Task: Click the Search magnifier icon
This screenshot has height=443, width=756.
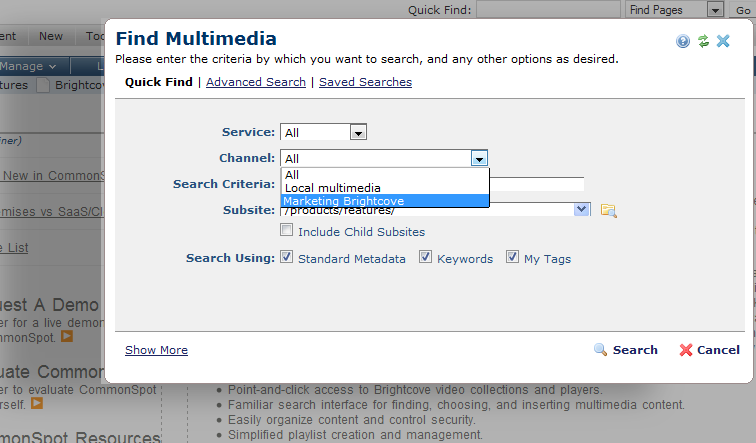Action: 600,349
